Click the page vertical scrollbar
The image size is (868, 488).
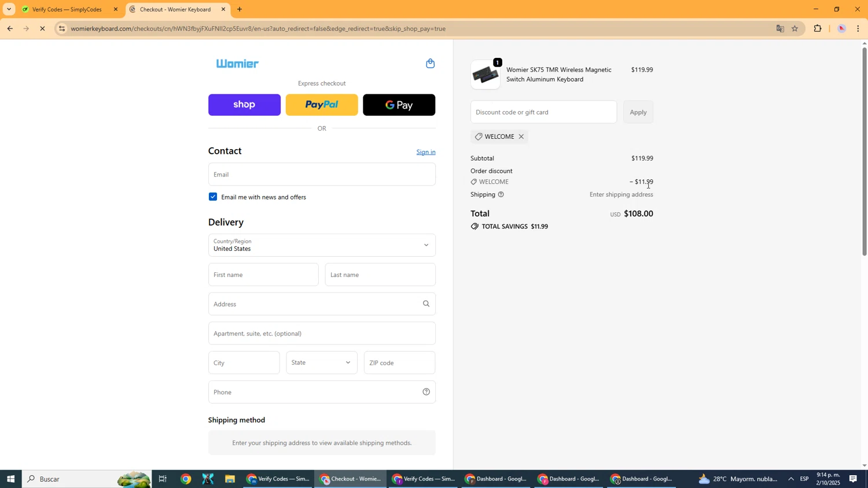(865, 151)
